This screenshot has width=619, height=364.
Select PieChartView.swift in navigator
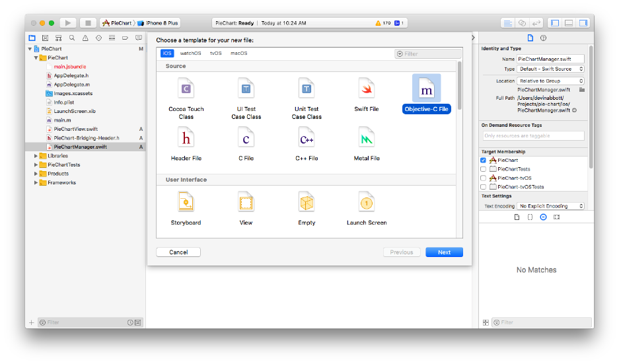76,129
